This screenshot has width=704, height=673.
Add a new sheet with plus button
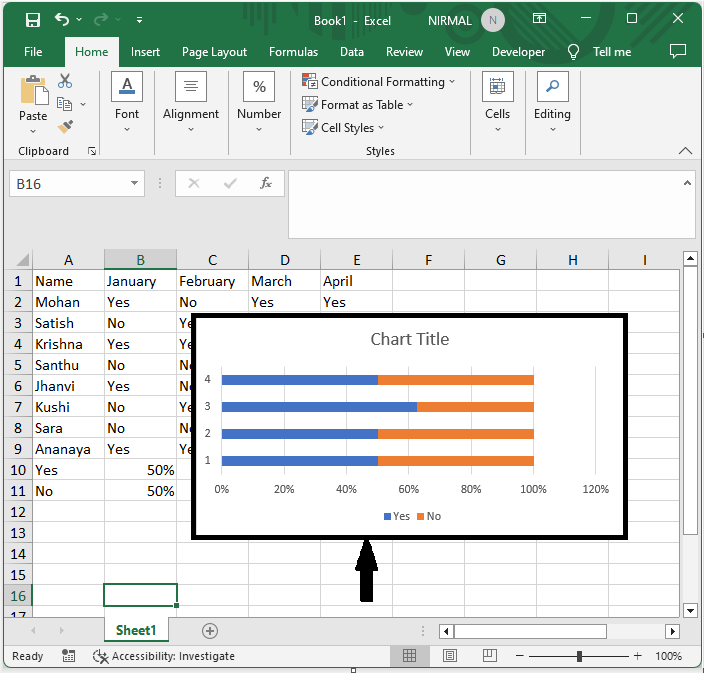pyautogui.click(x=210, y=631)
